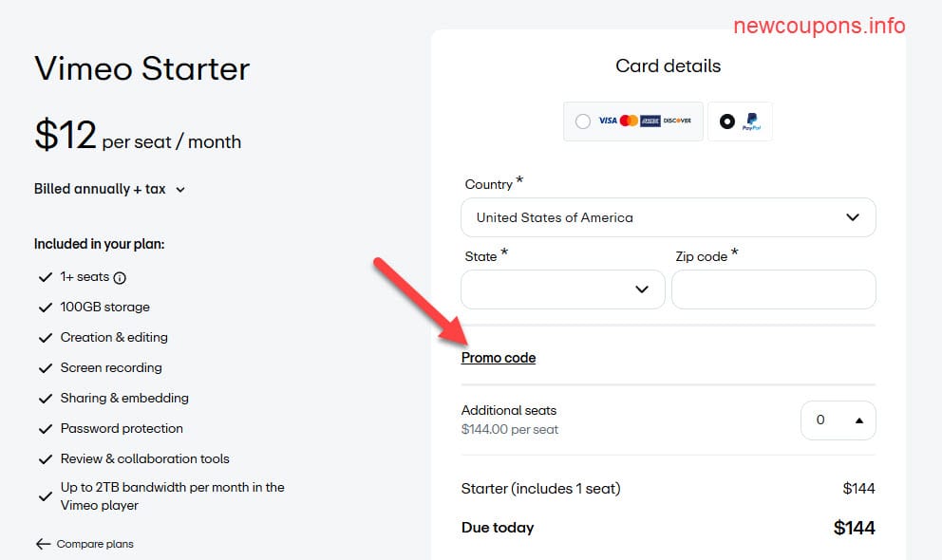Click the checkmark next to 100GB storage

tap(44, 308)
